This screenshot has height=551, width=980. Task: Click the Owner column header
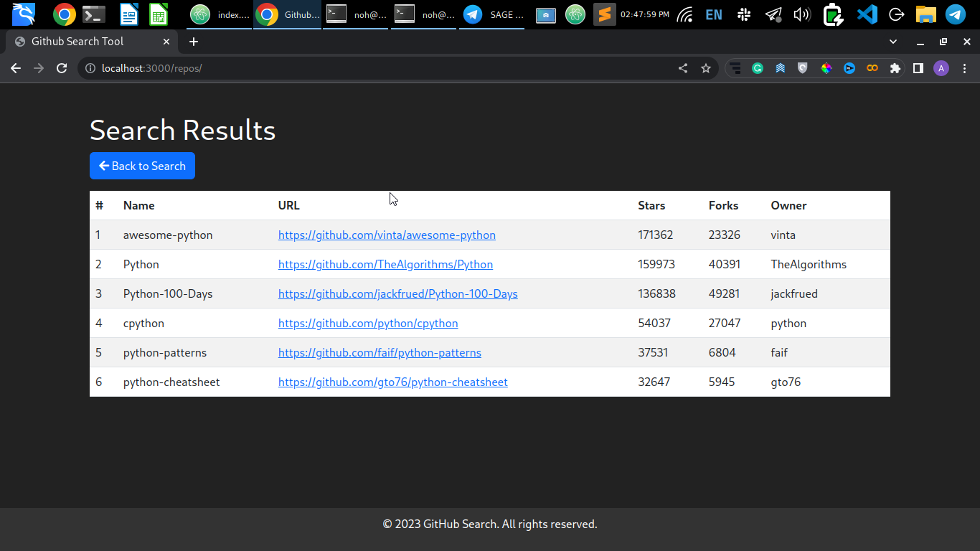pos(788,205)
